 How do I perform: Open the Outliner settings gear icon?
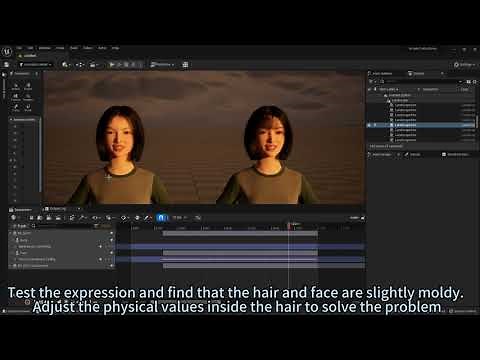pos(475,81)
